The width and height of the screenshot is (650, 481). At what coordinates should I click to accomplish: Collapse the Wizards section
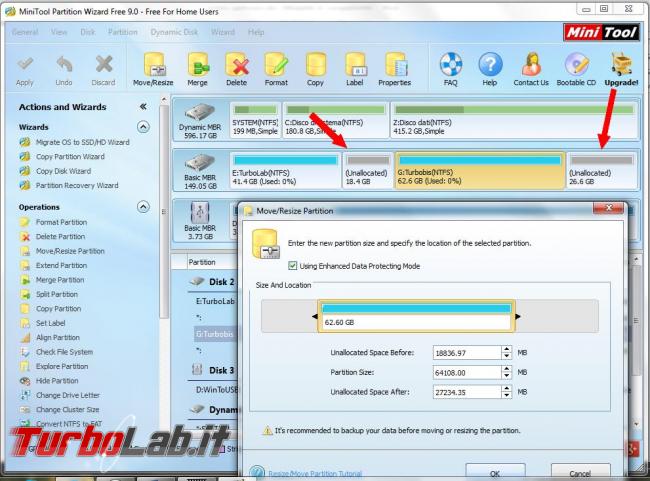pos(143,127)
